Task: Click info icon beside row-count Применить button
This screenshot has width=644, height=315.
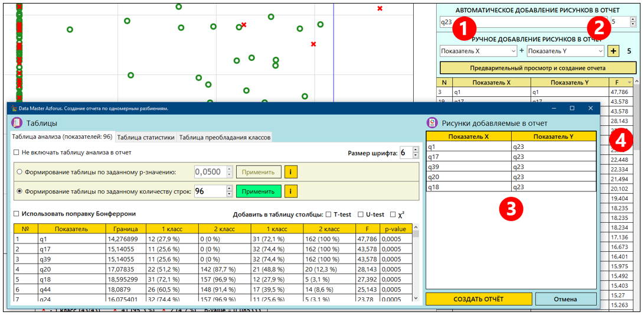Action: (x=290, y=191)
